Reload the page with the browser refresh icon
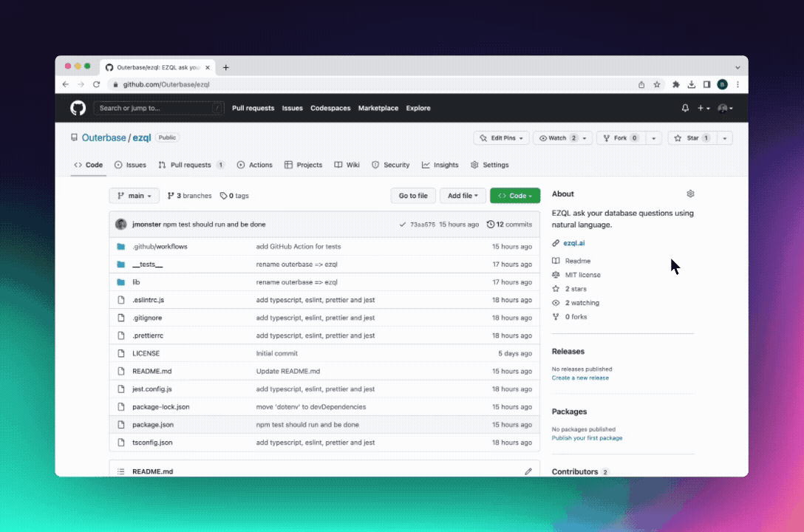The image size is (804, 532). [x=96, y=84]
